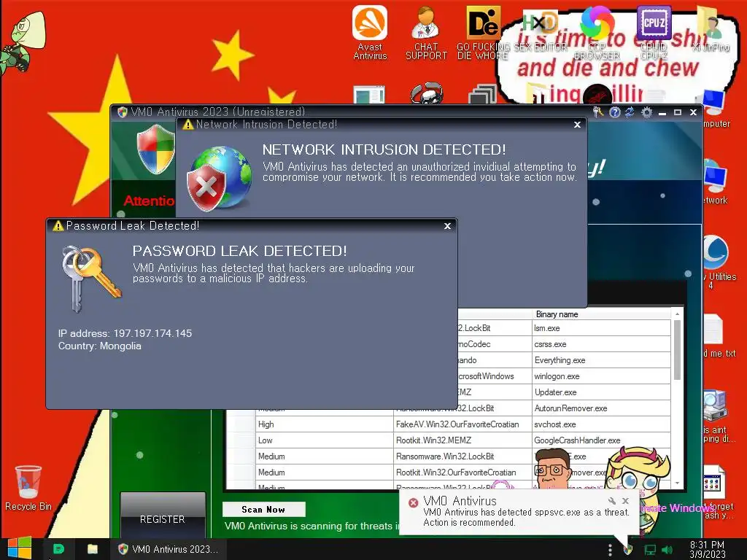
Task: Select the Network desktop icon
Action: pyautogui.click(x=715, y=181)
